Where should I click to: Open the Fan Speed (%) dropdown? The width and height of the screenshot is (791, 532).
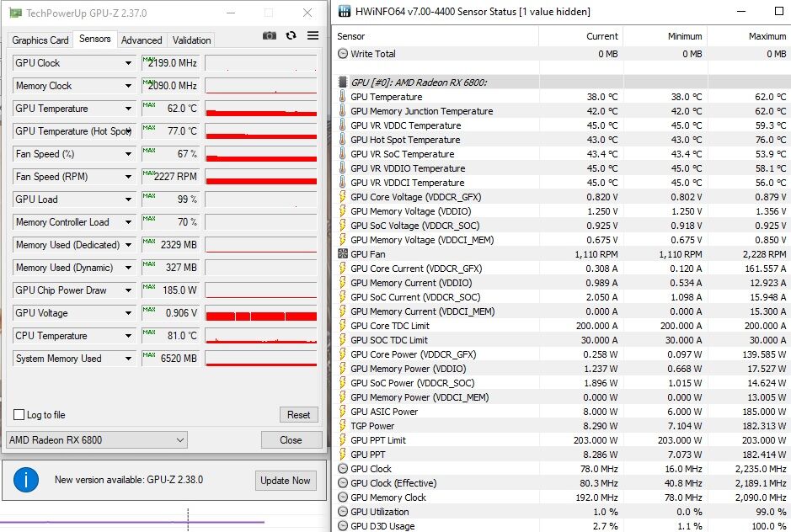[x=128, y=154]
